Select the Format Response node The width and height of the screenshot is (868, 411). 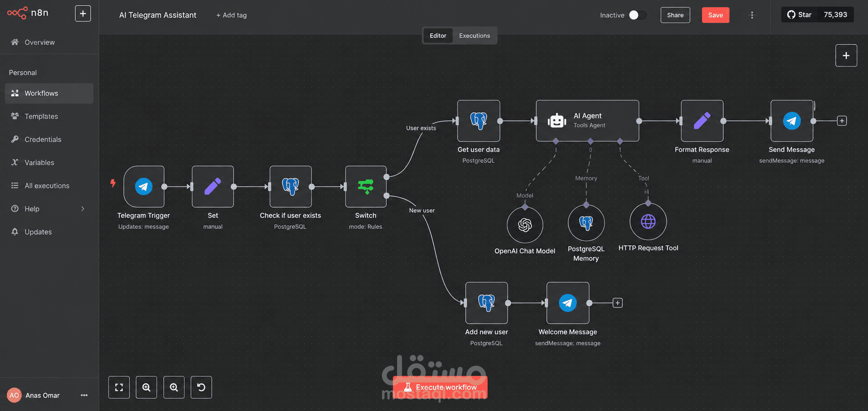tap(702, 120)
